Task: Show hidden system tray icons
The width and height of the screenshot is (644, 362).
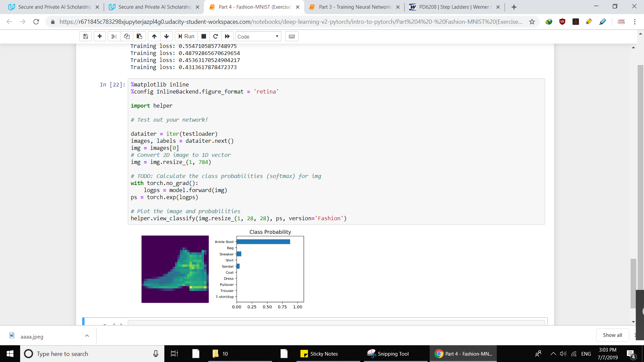Action: 553,354
